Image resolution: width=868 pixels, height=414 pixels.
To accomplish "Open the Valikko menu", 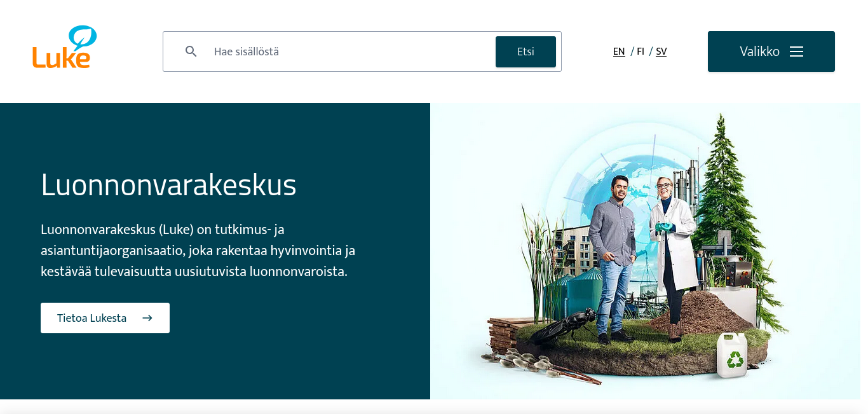I will pyautogui.click(x=771, y=52).
